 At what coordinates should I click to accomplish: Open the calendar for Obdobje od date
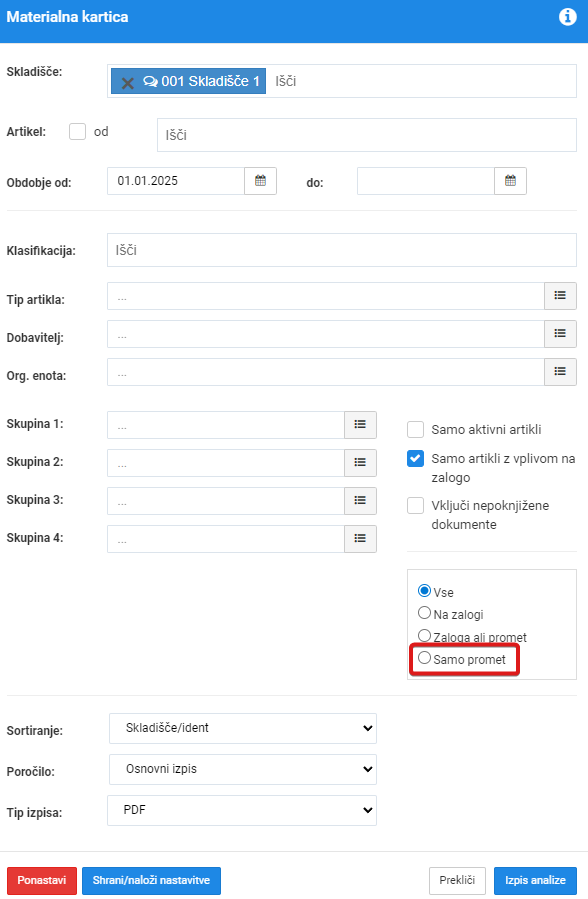260,181
